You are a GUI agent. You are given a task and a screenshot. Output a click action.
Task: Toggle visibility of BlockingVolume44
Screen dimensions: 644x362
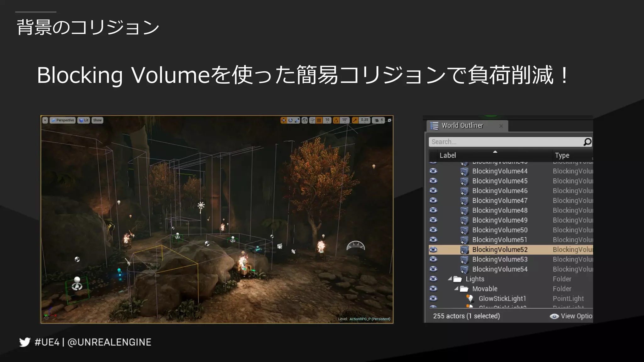(x=433, y=171)
